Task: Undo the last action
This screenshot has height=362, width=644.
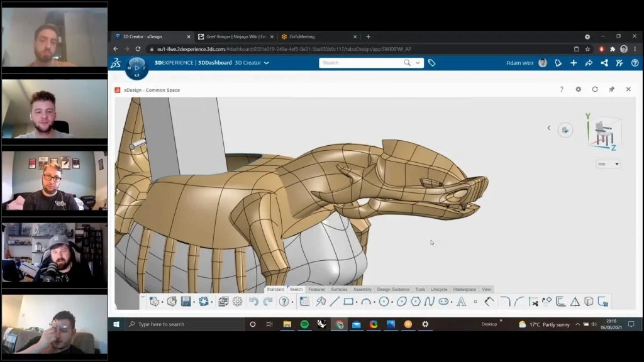Action: [x=253, y=302]
